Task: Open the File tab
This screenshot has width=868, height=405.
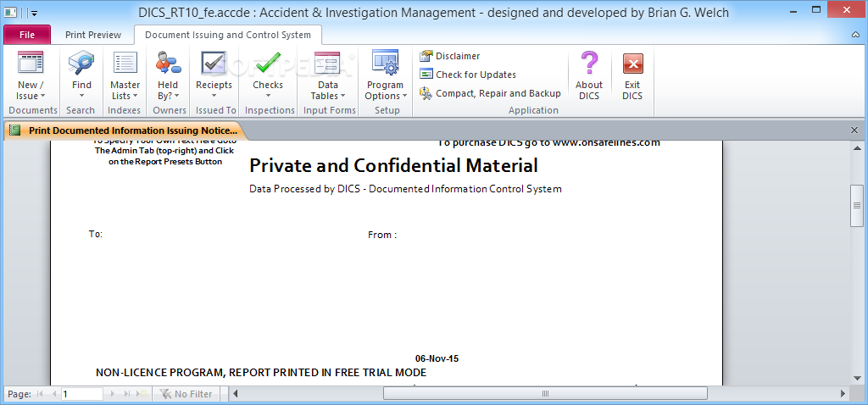Action: (27, 35)
